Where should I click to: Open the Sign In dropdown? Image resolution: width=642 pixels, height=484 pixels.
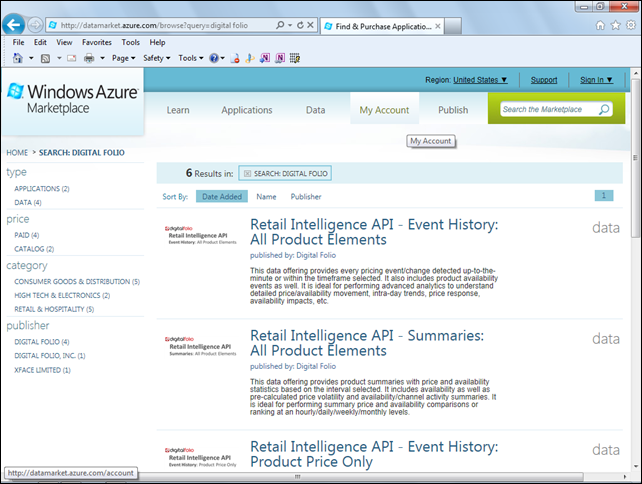coord(596,80)
